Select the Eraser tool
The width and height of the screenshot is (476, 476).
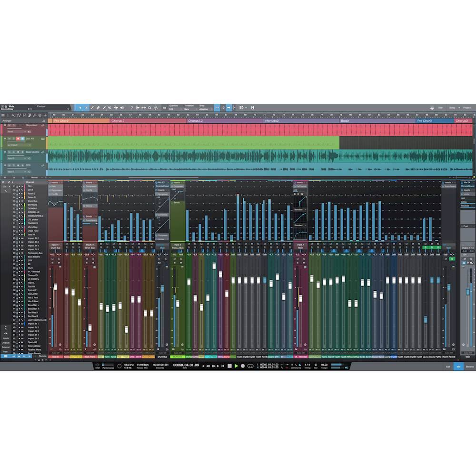tap(98, 108)
